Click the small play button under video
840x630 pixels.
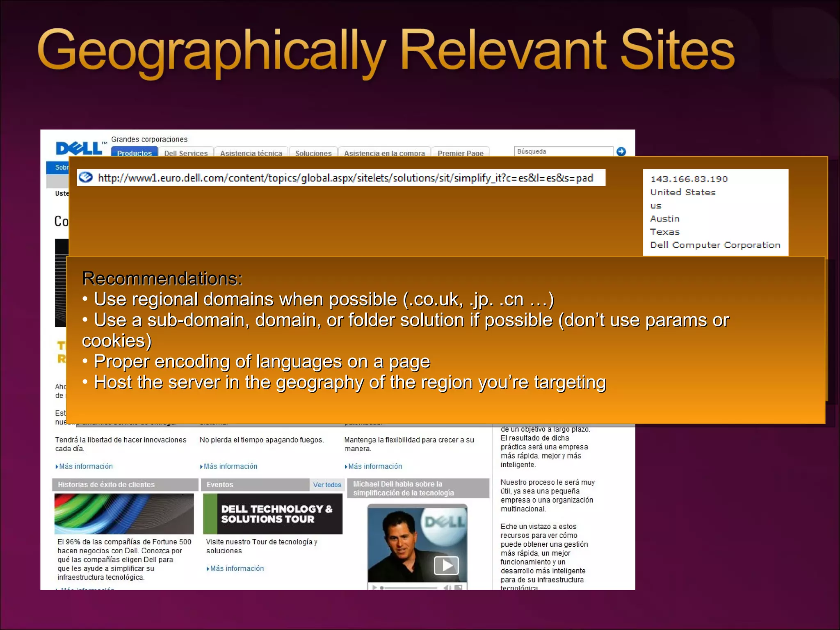374,587
